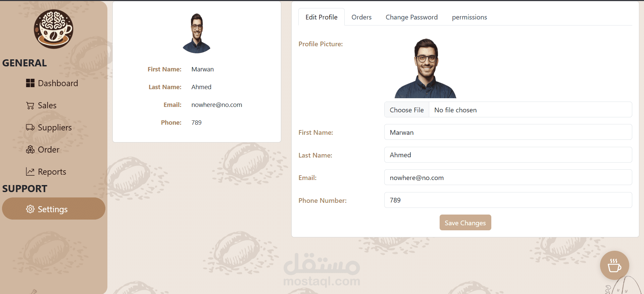Click the coffee cup brain logo
The width and height of the screenshot is (644, 294).
[x=53, y=29]
